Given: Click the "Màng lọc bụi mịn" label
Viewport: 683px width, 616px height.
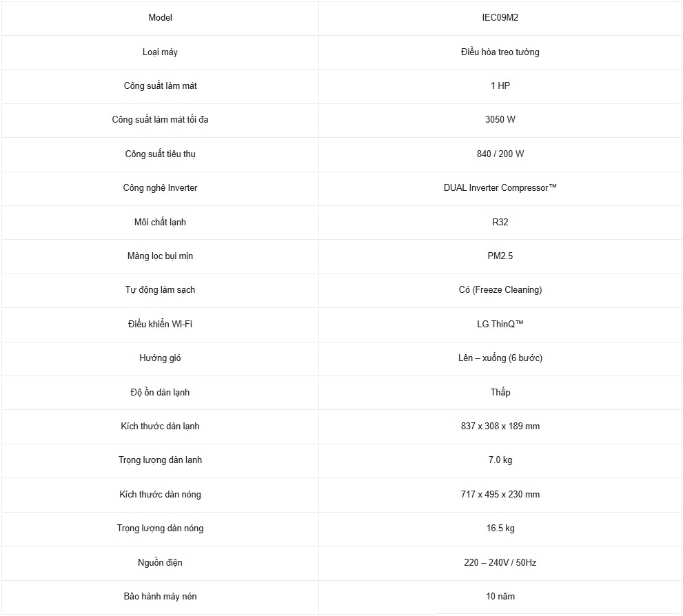Looking at the screenshot, I should click(160, 256).
